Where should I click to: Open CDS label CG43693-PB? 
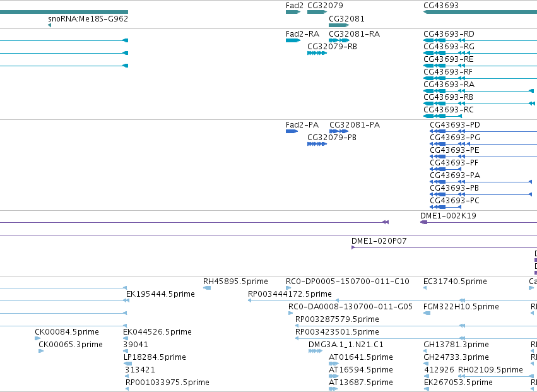[454, 188]
